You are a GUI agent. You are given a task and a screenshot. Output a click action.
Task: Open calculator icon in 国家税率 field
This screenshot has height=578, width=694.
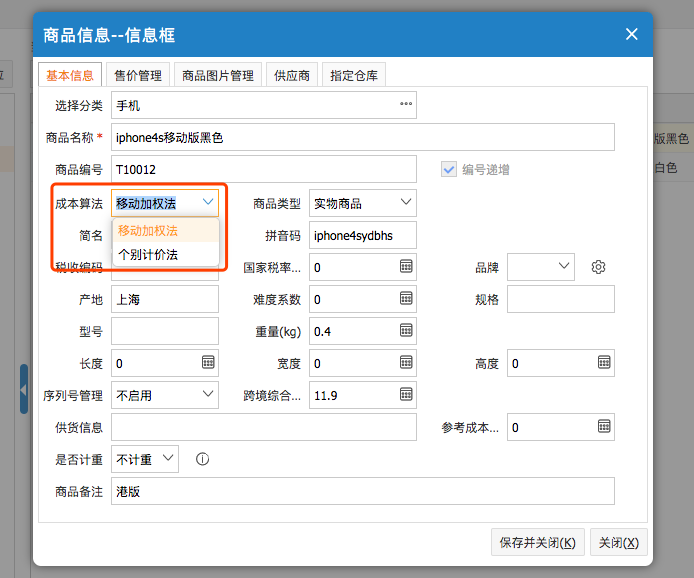point(406,267)
